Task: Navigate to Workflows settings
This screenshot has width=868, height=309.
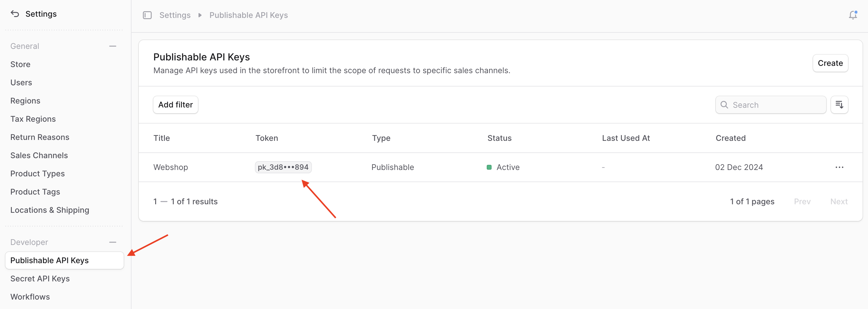Action: 30,297
